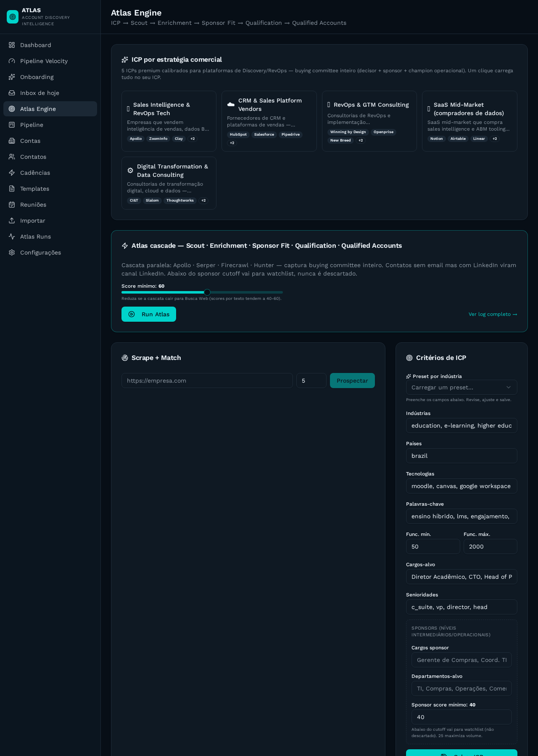Click lightning icon beside Atlas cascade heading
Image resolution: width=538 pixels, height=756 pixels.
(125, 246)
